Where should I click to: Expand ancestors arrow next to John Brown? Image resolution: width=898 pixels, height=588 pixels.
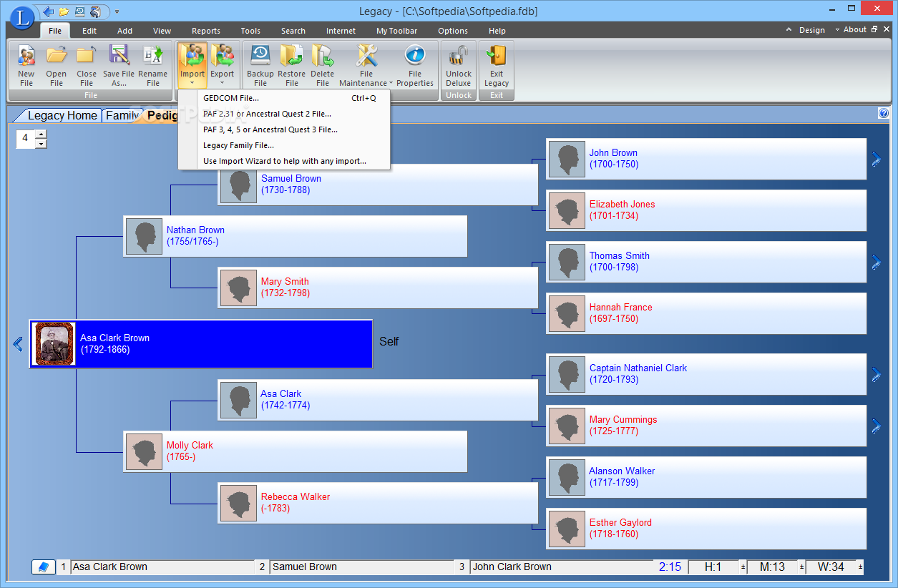(x=877, y=159)
